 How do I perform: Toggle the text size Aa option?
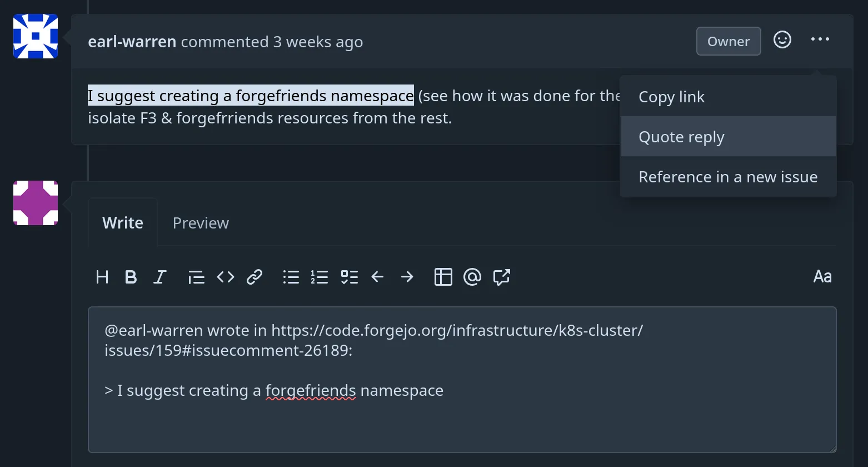point(823,276)
